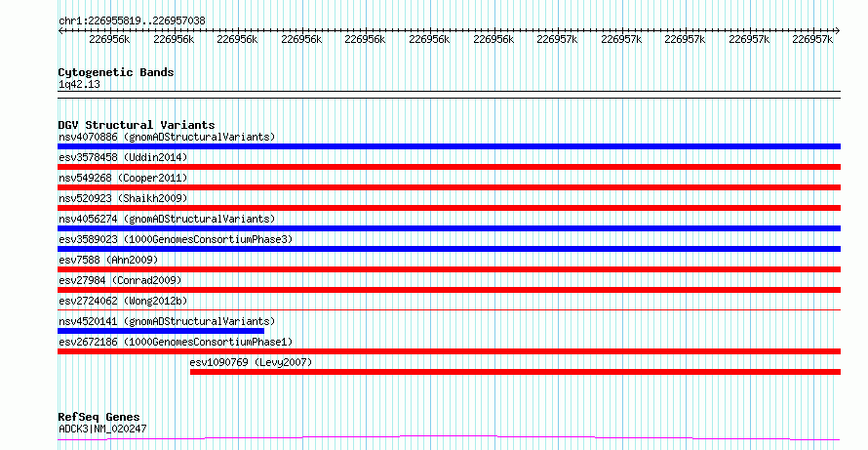Screen dimensions: 868x450
Task: Click the red bar under nsv520923
Action: click(x=449, y=208)
